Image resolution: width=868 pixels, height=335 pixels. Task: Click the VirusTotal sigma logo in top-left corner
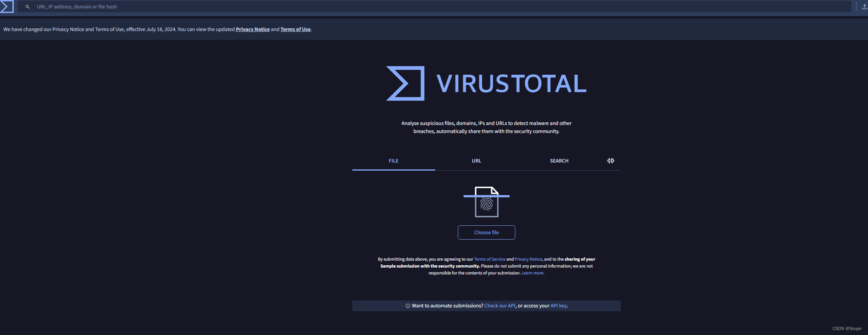[7, 7]
